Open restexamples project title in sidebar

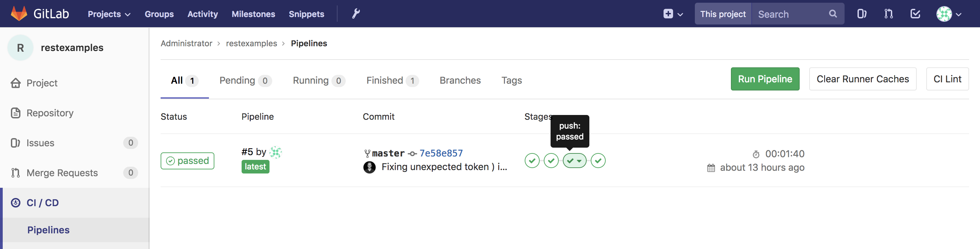[72, 48]
